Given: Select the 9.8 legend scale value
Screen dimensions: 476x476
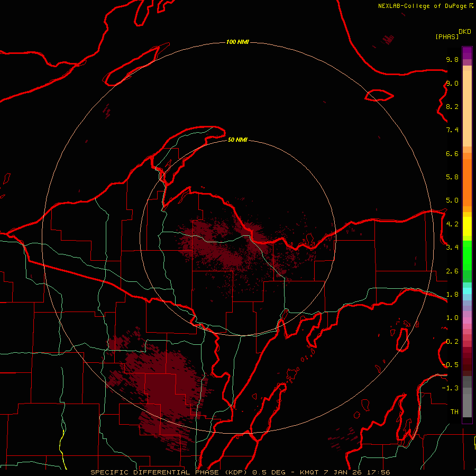Looking at the screenshot, I should click(x=452, y=59).
